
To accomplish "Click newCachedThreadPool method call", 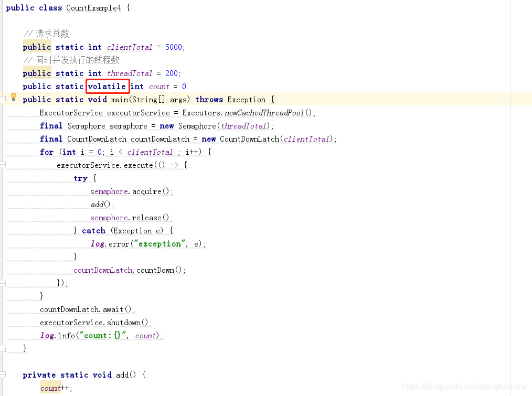I will [x=264, y=113].
